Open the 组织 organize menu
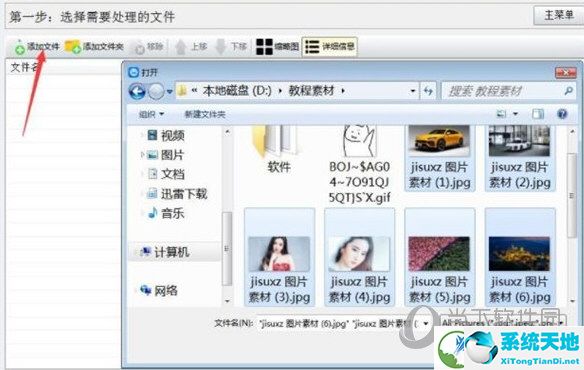This screenshot has height=370, width=584. click(151, 114)
